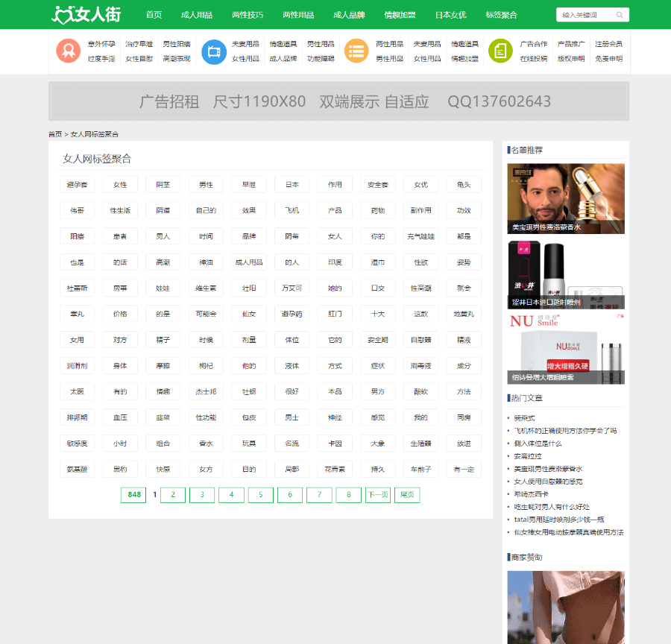Screen dimensions: 671x644
Task: Click the orange ribbon badge icon
Action: tap(68, 51)
